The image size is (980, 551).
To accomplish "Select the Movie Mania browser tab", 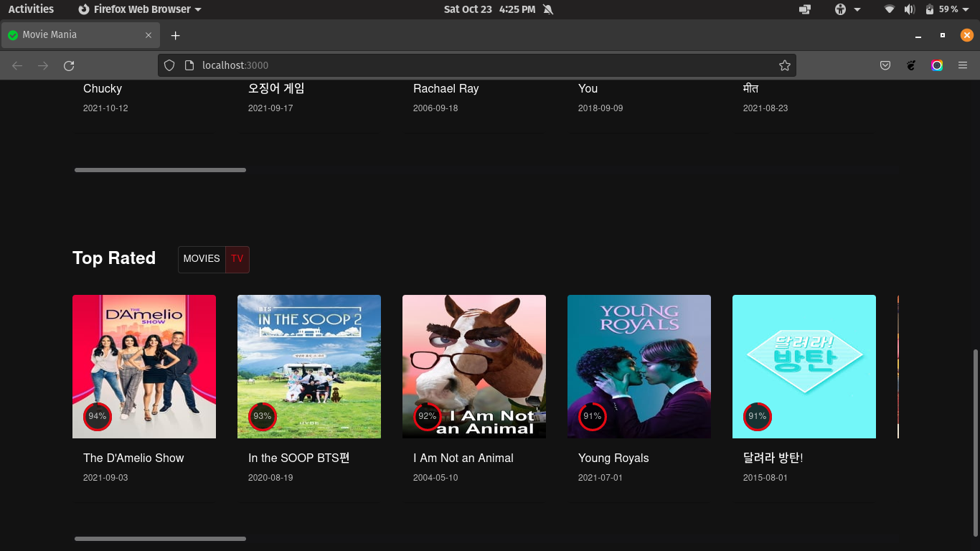I will click(x=80, y=35).
